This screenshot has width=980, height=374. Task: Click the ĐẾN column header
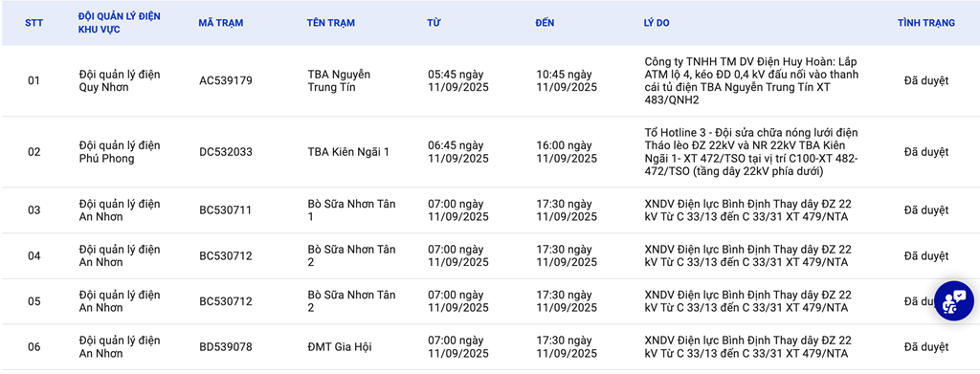545,23
